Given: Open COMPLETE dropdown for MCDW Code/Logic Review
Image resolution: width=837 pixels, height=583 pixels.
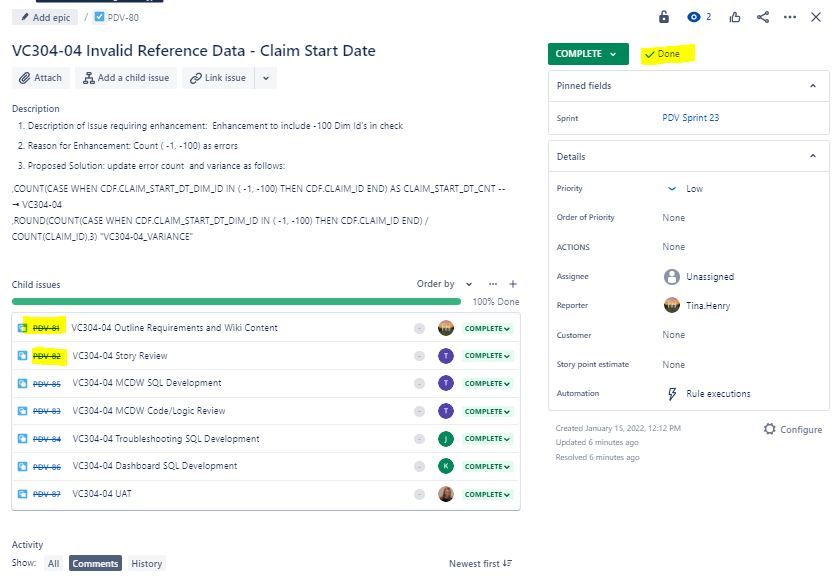Looking at the screenshot, I should point(487,411).
